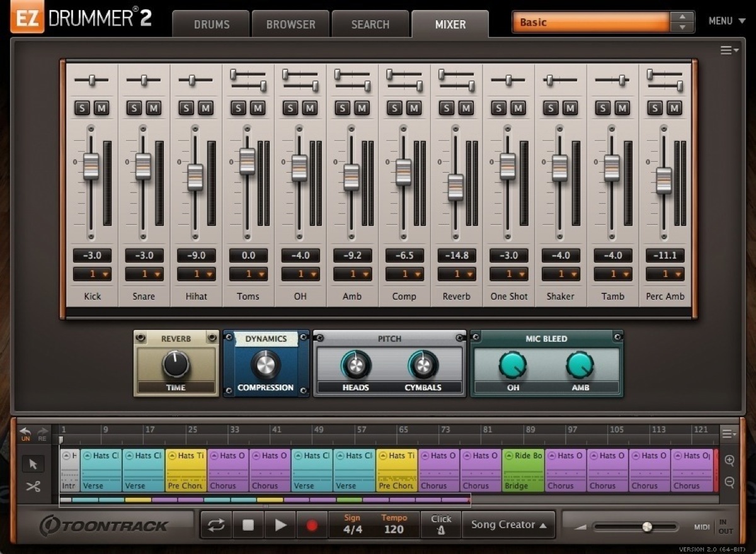
Task: Open the Amb output channel dropdown
Action: 353,274
